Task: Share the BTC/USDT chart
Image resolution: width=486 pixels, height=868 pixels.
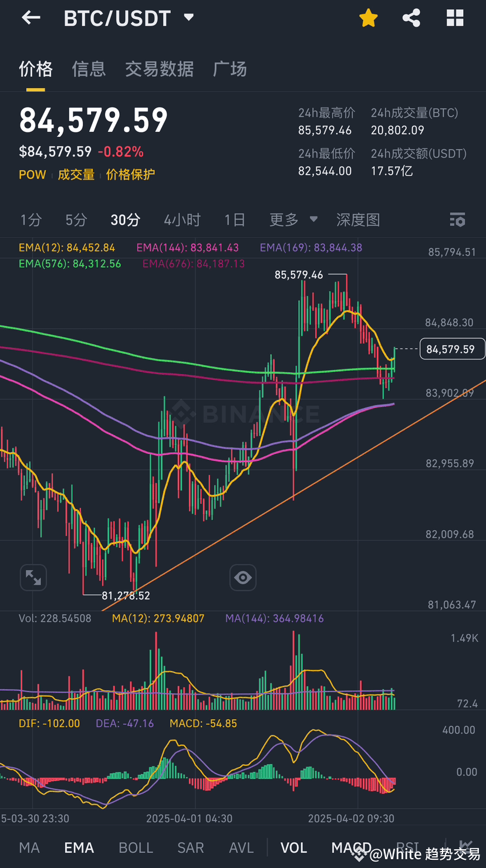Action: click(411, 18)
